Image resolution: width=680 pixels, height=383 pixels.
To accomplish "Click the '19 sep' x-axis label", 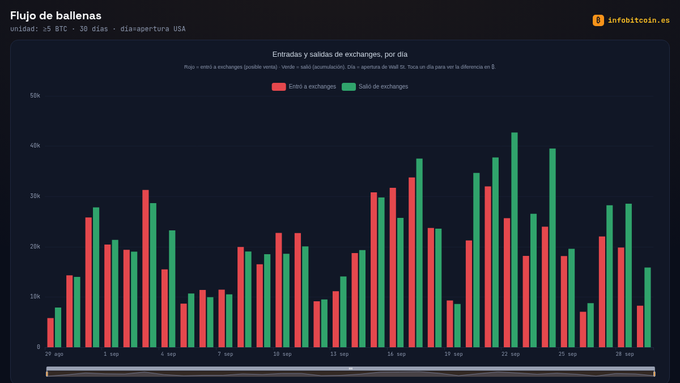I will pyautogui.click(x=454, y=354).
